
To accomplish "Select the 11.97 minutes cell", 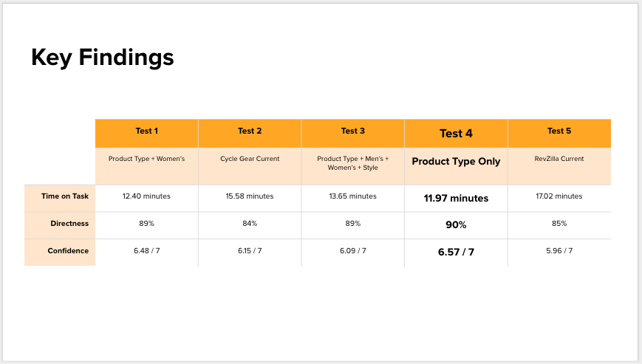I will pyautogui.click(x=456, y=198).
